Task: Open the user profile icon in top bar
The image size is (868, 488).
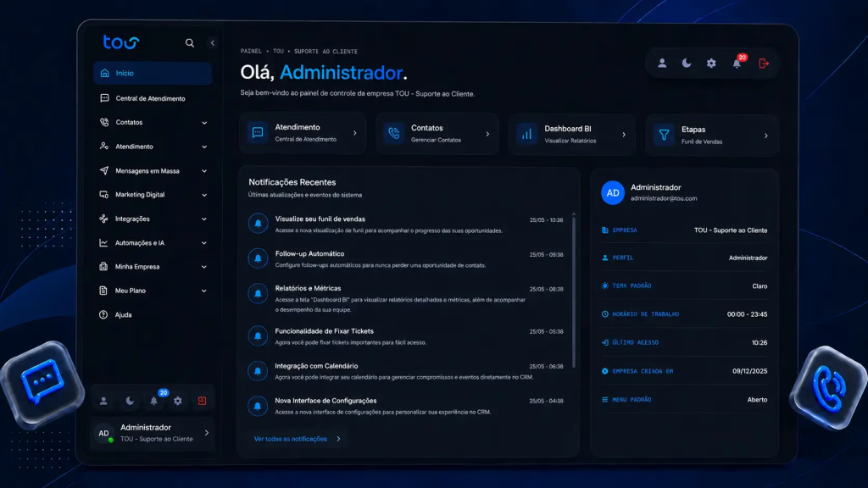Action: coord(662,63)
